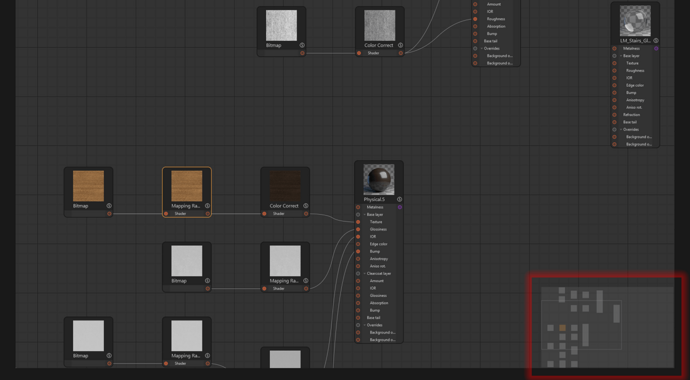
Task: Click the Shader label on dark brown Color Correct
Action: (279, 214)
